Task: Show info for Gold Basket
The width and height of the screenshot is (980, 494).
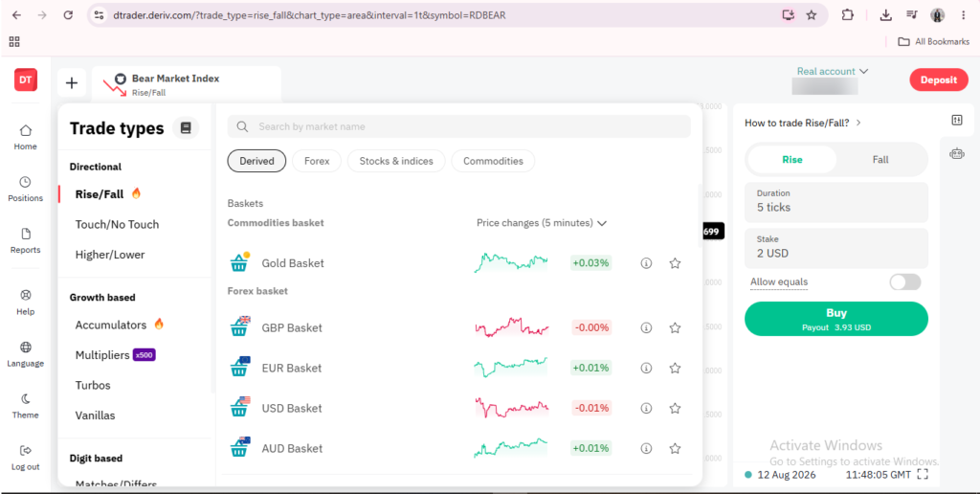Action: (x=646, y=263)
